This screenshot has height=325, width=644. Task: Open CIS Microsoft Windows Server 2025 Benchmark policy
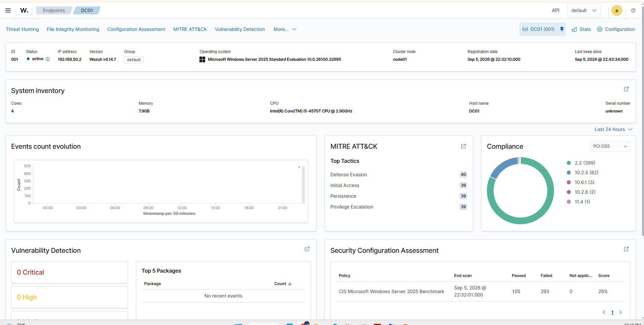(391, 291)
